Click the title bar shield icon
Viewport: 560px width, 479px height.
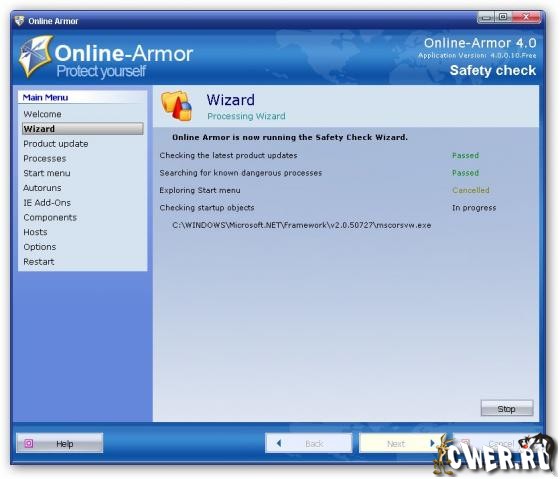tap(20, 21)
